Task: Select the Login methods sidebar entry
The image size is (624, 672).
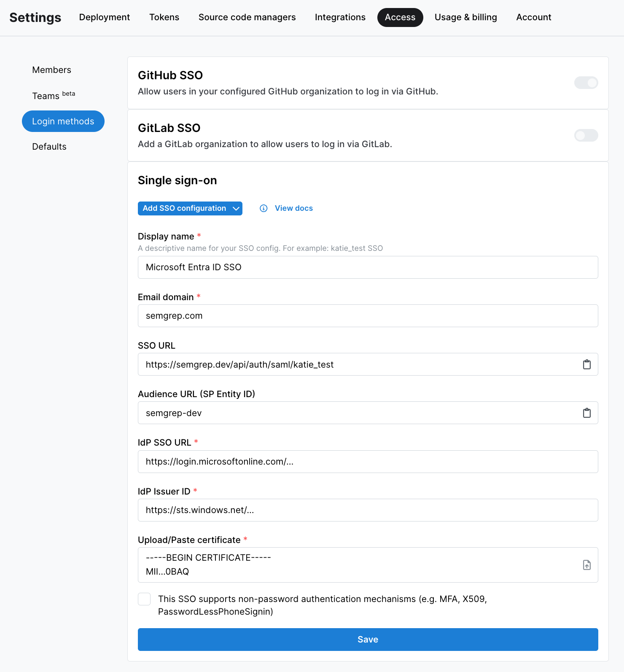Action: (63, 121)
